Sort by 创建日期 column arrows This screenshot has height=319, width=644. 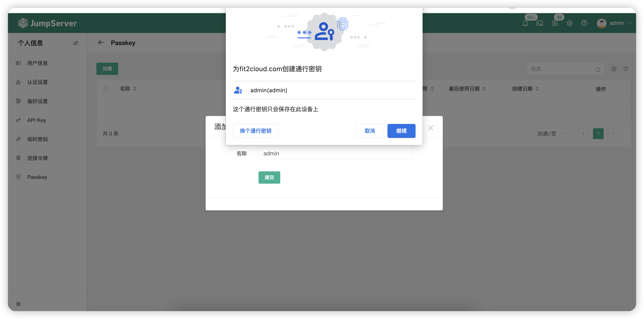(537, 89)
